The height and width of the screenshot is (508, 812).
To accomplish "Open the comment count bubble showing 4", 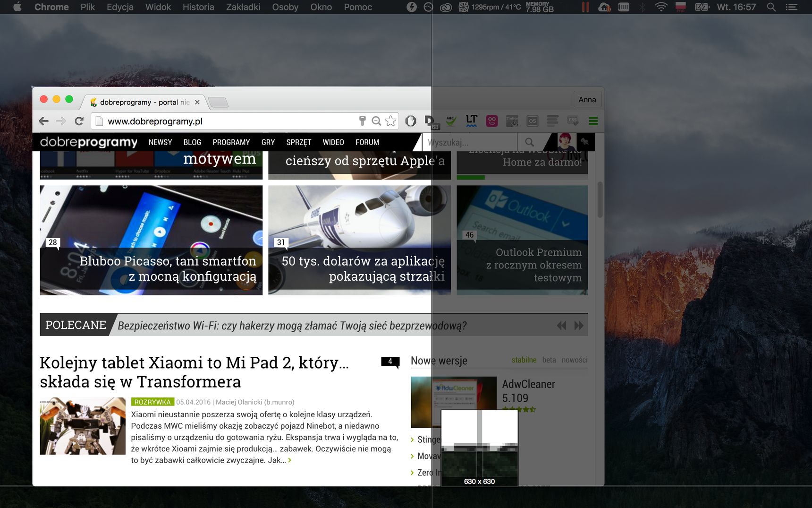I will coord(390,362).
